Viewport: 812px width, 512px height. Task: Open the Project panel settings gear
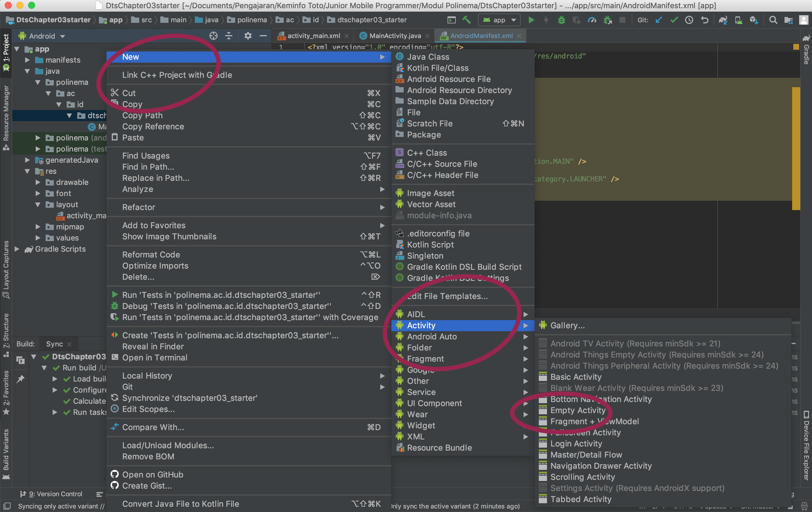pyautogui.click(x=248, y=36)
